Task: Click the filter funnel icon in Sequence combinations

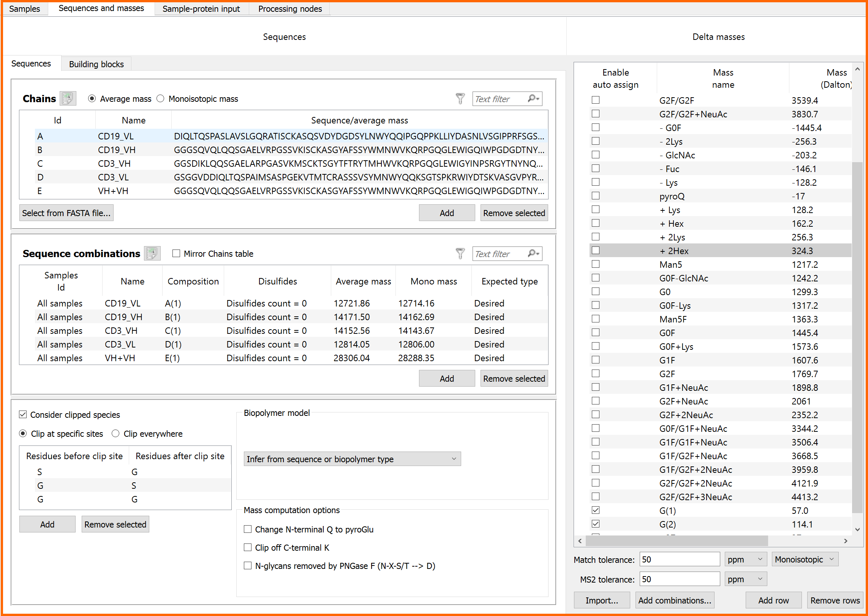Action: (x=460, y=253)
